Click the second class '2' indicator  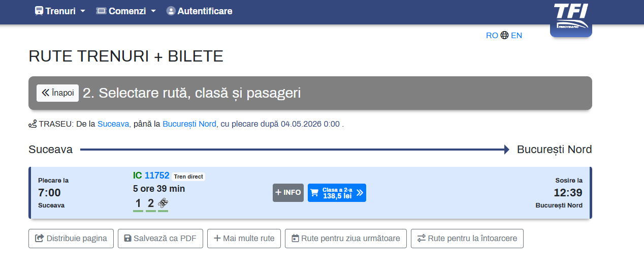pyautogui.click(x=151, y=204)
